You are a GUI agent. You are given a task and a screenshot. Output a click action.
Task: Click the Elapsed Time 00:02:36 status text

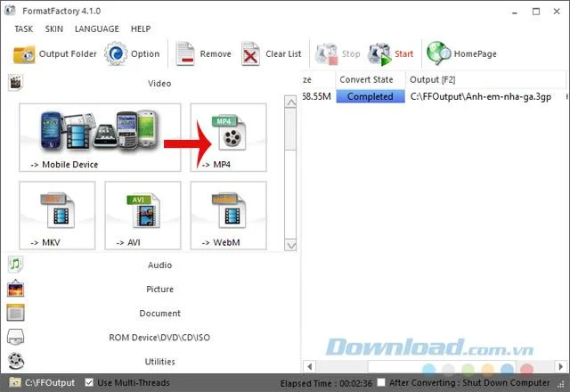click(x=326, y=383)
